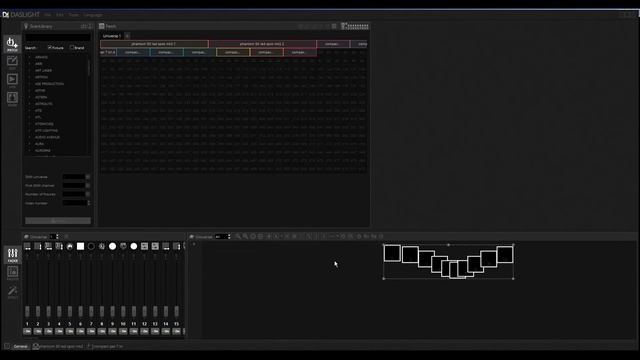This screenshot has width=640, height=360.
Task: Click the channel 2 type icon above fader
Action: [38, 246]
